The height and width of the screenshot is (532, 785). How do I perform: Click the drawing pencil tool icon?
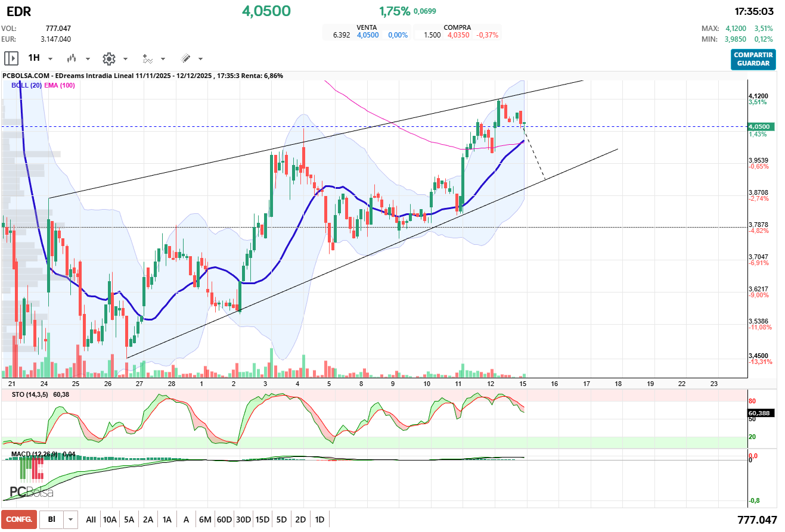(185, 58)
